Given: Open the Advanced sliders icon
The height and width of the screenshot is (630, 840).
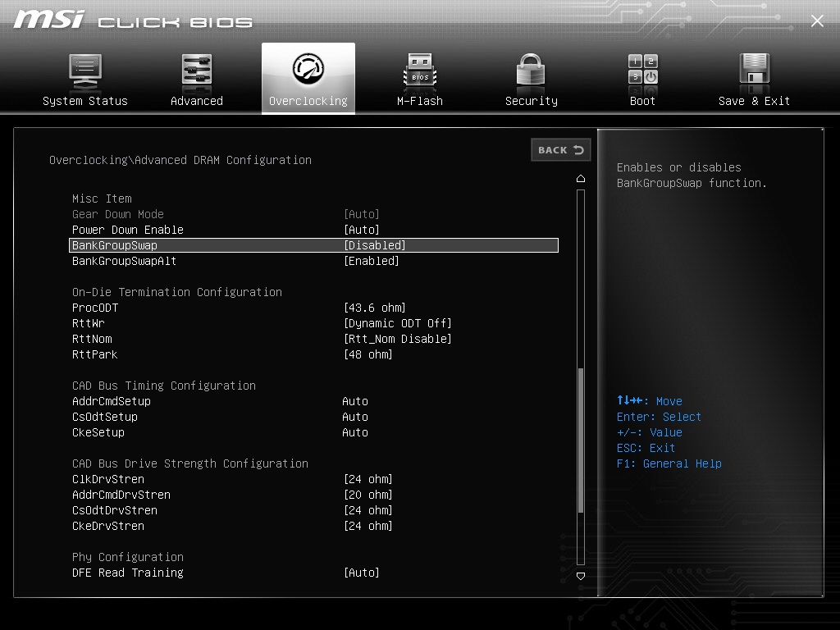Looking at the screenshot, I should point(197,71).
